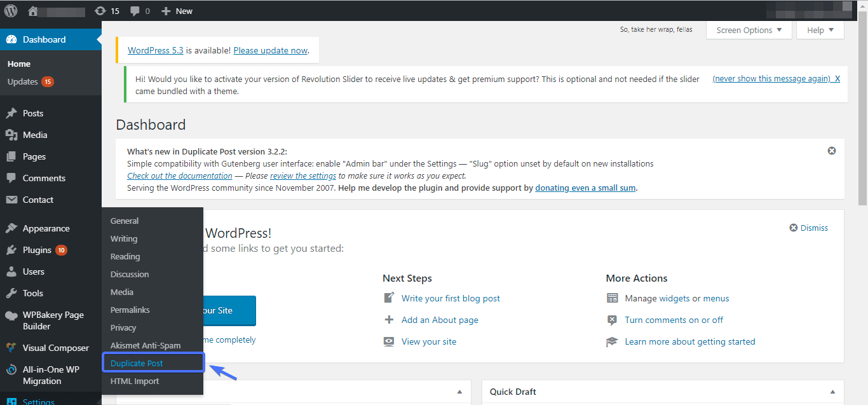This screenshot has width=868, height=405.
Task: Click the WordPress 5.3 link
Action: click(156, 50)
